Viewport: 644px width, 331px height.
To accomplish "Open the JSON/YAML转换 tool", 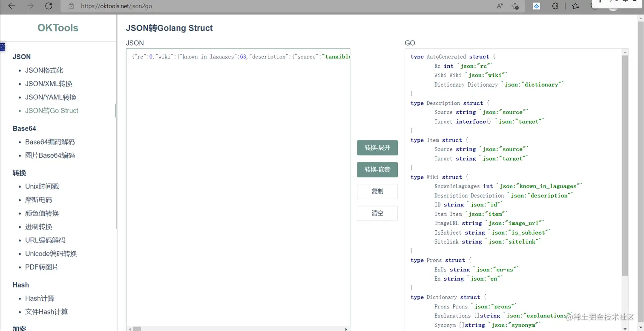I will click(x=51, y=97).
